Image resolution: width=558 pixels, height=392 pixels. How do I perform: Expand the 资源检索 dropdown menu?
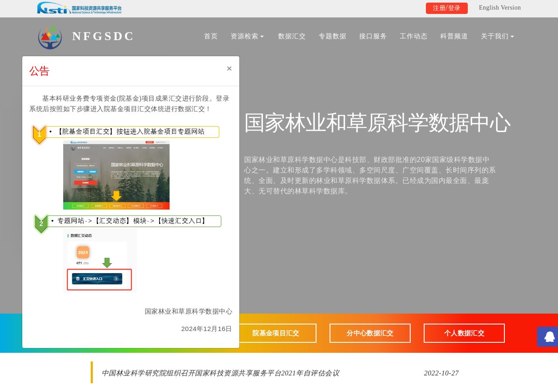click(x=247, y=36)
